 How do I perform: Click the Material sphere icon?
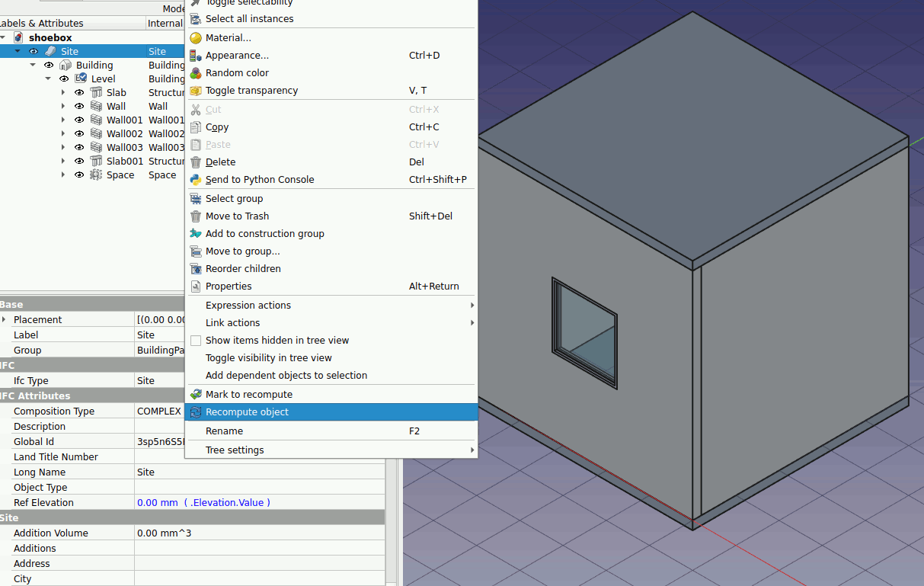pos(196,38)
